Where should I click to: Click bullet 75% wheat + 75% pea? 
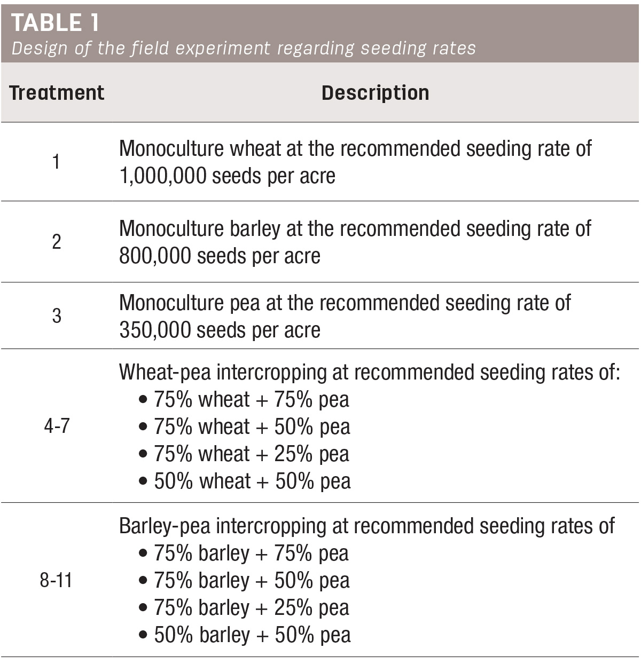pos(244,400)
